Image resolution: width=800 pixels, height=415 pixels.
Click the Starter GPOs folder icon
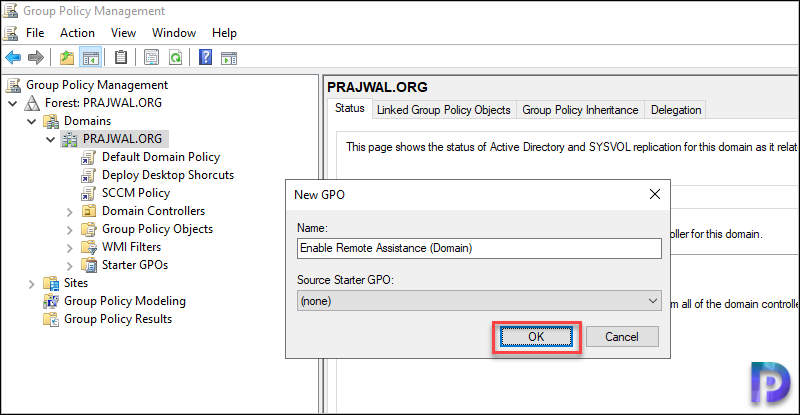(89, 265)
